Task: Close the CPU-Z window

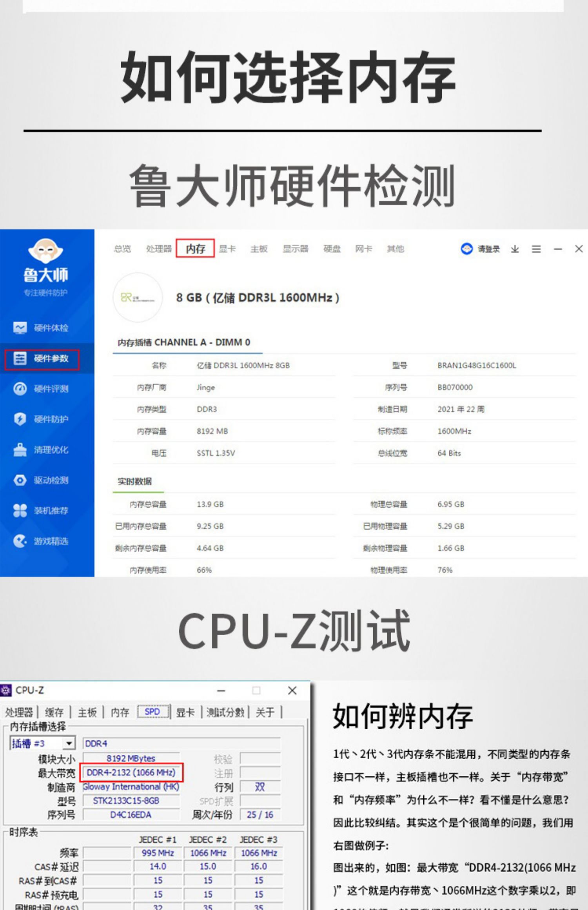Action: click(292, 691)
